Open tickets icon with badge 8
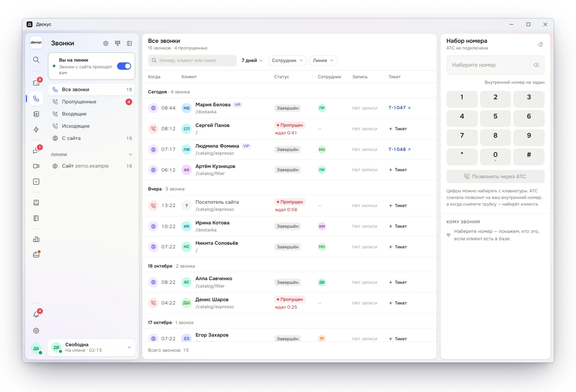This screenshot has height=392, width=576. 36,83
